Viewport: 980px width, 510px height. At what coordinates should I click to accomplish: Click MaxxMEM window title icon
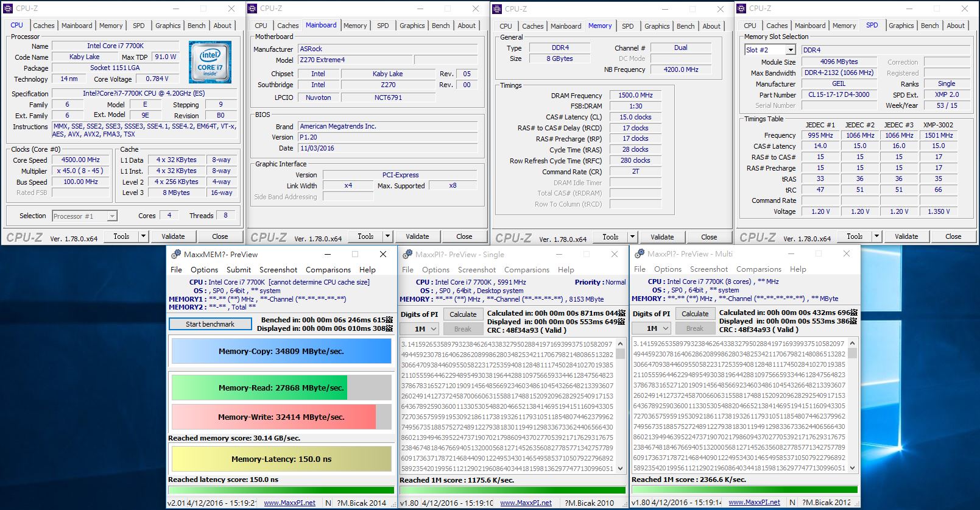176,254
